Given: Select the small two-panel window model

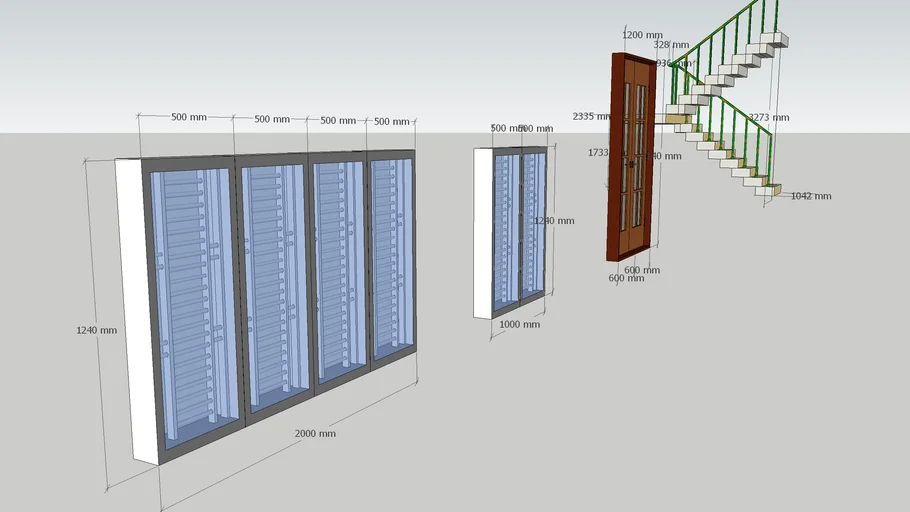Looking at the screenshot, I should point(512,230).
